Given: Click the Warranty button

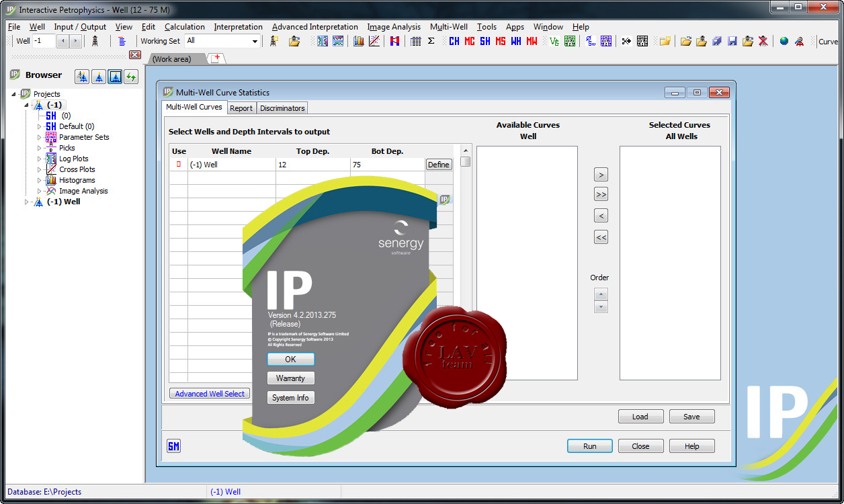Looking at the screenshot, I should pyautogui.click(x=290, y=378).
